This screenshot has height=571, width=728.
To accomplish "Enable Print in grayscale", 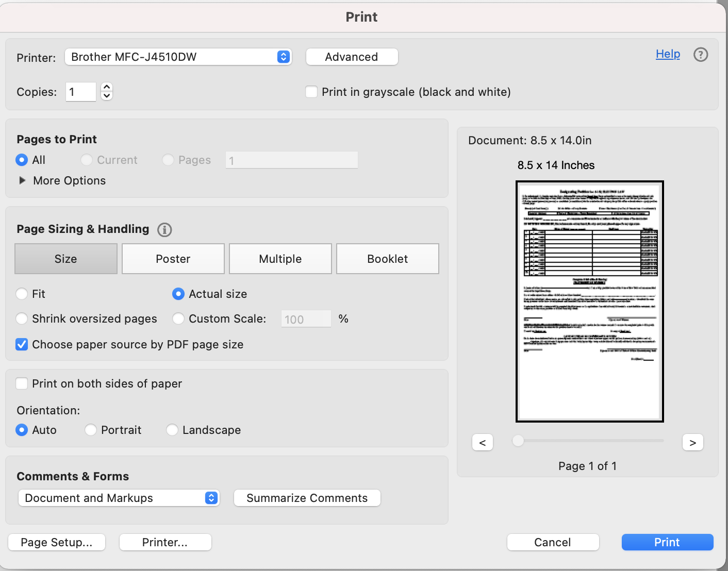I will 311,91.
